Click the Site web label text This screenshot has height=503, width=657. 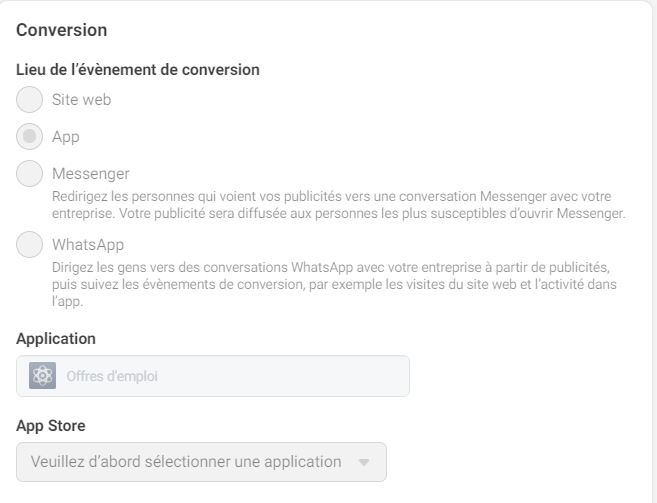click(x=82, y=100)
